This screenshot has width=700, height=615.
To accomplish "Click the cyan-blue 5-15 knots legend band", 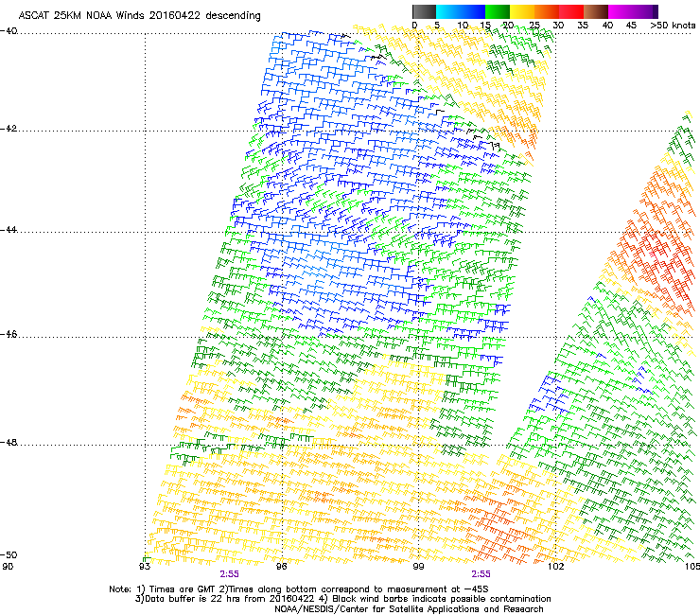I will pos(461,11).
